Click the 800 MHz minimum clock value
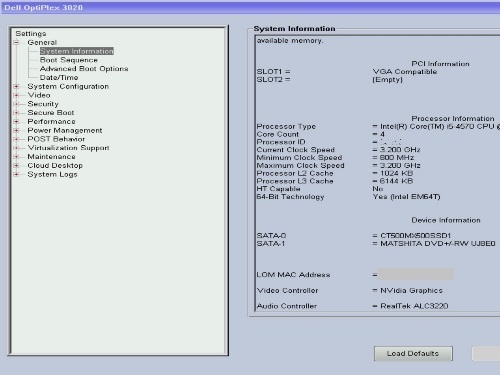Viewport: 500px width, 375px height. tap(397, 157)
